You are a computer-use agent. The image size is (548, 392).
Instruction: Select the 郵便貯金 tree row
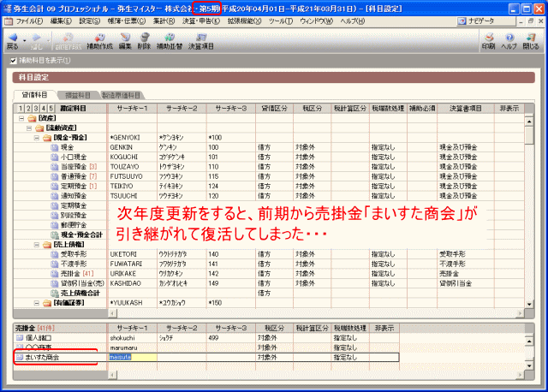[x=60, y=225]
